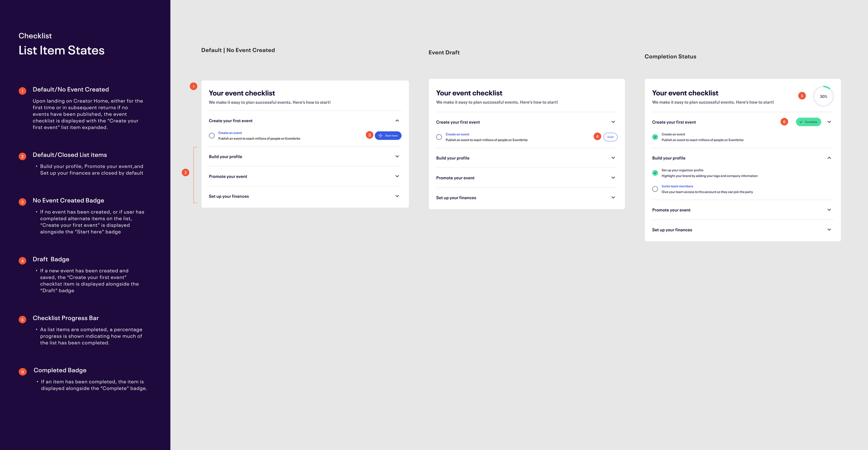The image size is (868, 450).
Task: Click green checkmark beside Set up your organizer profile
Action: tap(655, 173)
